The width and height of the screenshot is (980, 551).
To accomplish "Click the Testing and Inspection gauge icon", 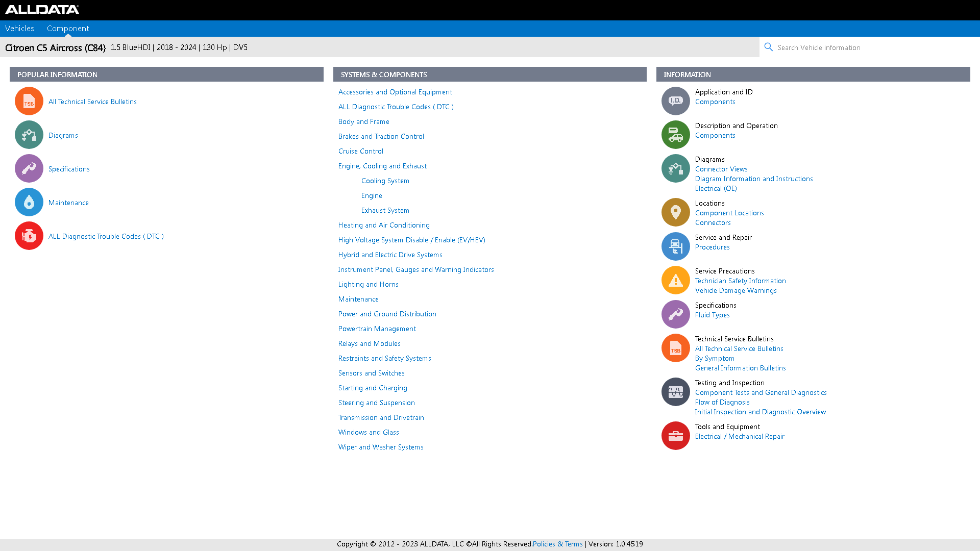I will point(675,392).
